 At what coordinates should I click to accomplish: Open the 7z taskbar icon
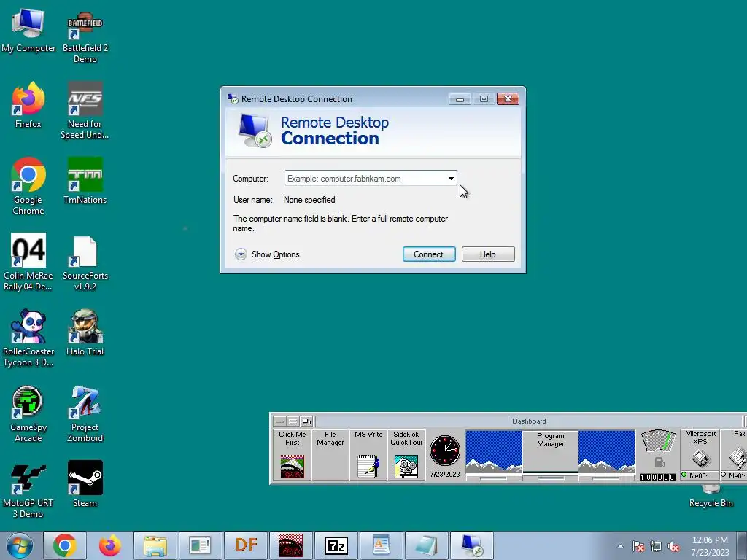point(336,545)
